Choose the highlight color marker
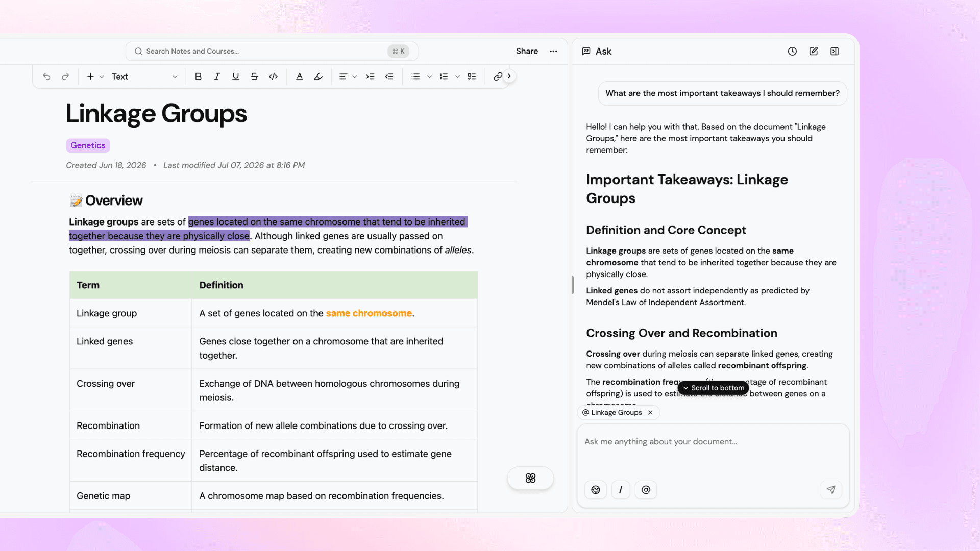980x551 pixels. point(318,77)
